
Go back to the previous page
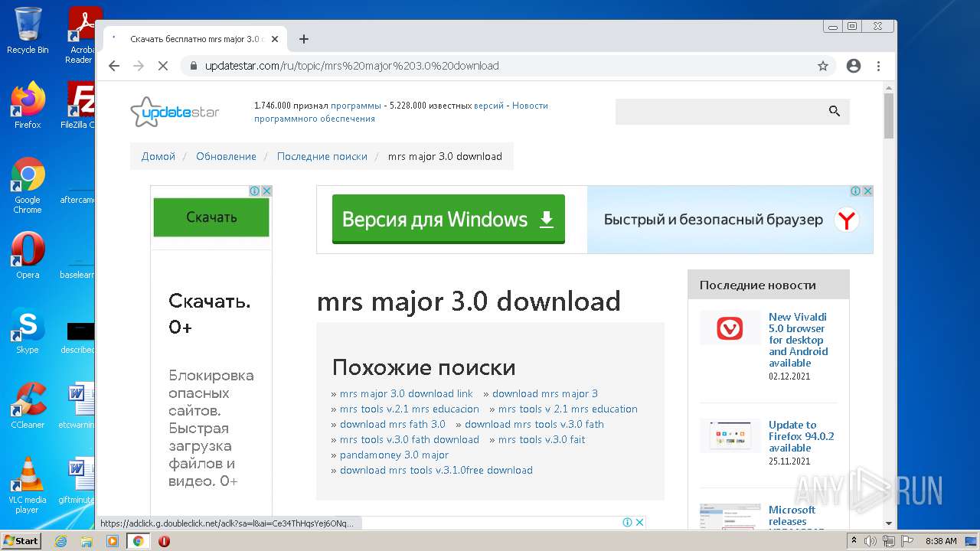pos(114,66)
